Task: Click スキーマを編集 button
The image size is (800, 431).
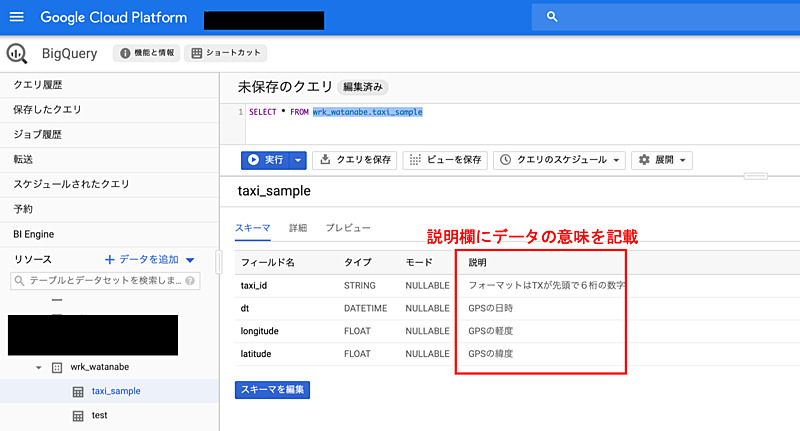Action: pos(272,390)
